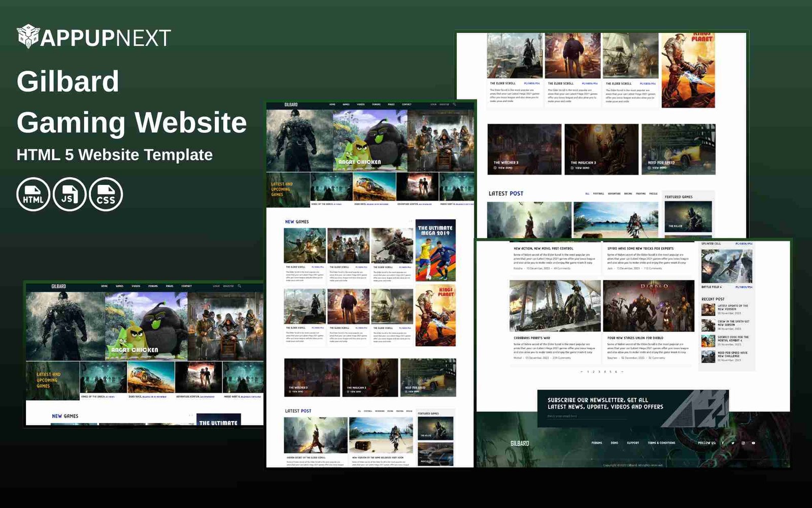Select Home in small homepage preview navbar
The image size is (812, 508).
[x=104, y=286]
